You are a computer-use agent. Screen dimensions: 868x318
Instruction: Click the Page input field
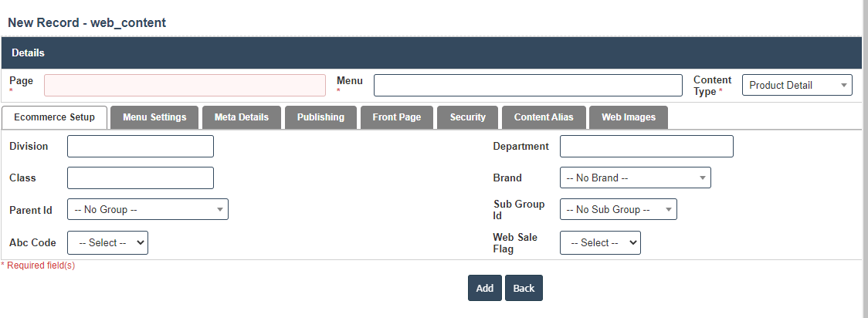tap(185, 85)
